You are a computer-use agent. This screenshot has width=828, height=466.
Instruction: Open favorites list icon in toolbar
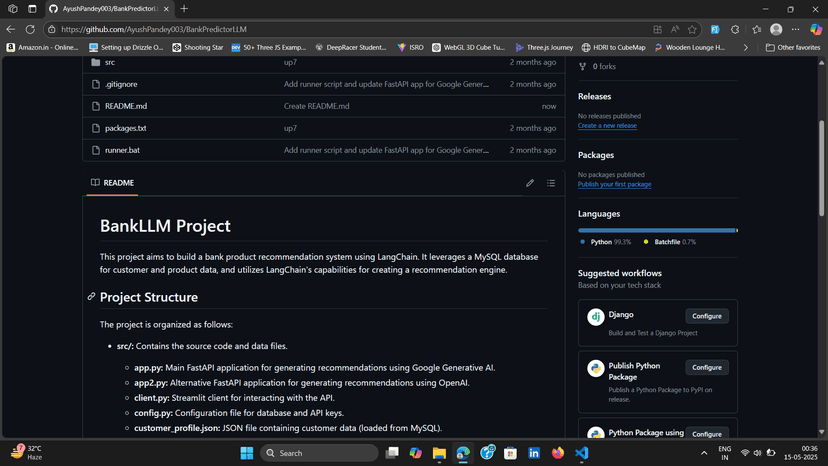tap(757, 30)
